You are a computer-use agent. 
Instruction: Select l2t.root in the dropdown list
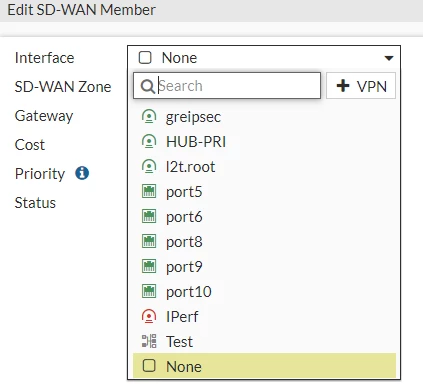(264, 167)
